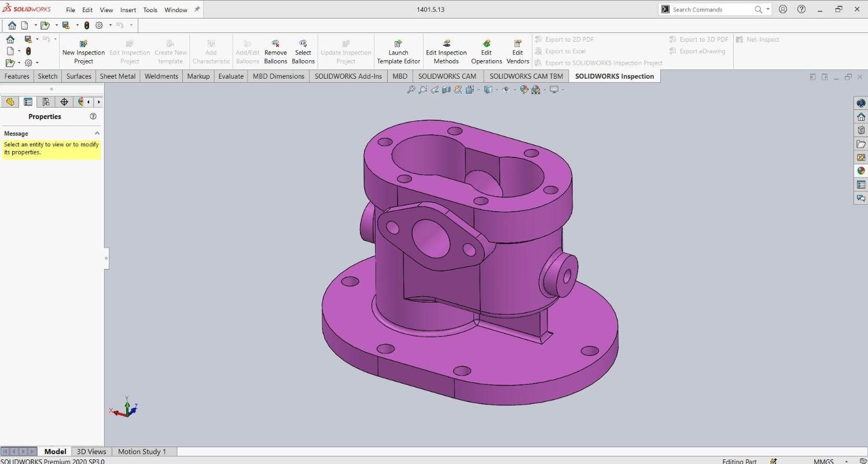Screen dimensions: 868x464
Task: Click Dynamic Annotation Views icon
Action: point(458,90)
